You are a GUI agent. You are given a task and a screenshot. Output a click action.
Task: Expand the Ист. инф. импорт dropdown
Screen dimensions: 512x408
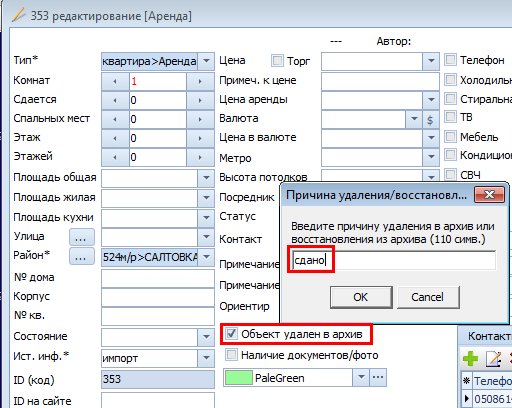pos(206,358)
